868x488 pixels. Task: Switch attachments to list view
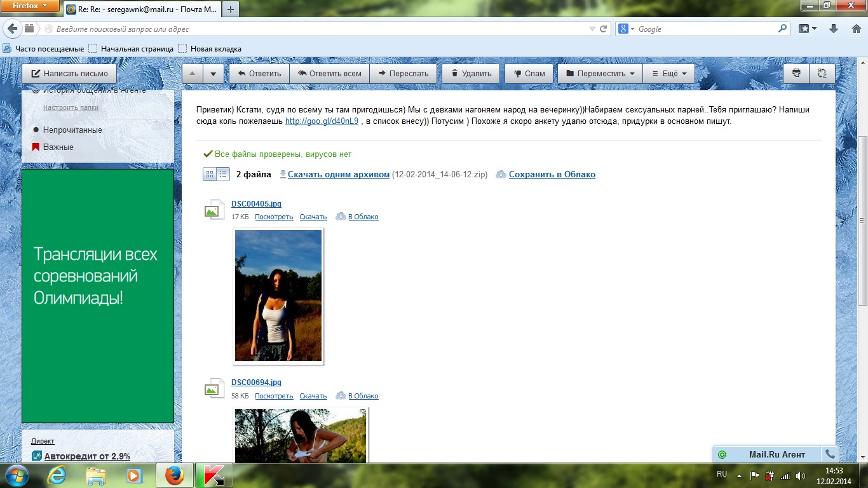pyautogui.click(x=223, y=174)
